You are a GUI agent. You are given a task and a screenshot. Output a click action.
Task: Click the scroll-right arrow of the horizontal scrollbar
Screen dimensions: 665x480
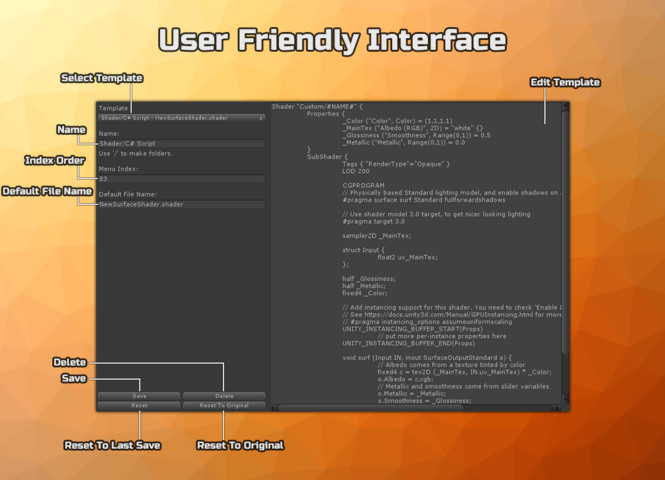(557, 408)
